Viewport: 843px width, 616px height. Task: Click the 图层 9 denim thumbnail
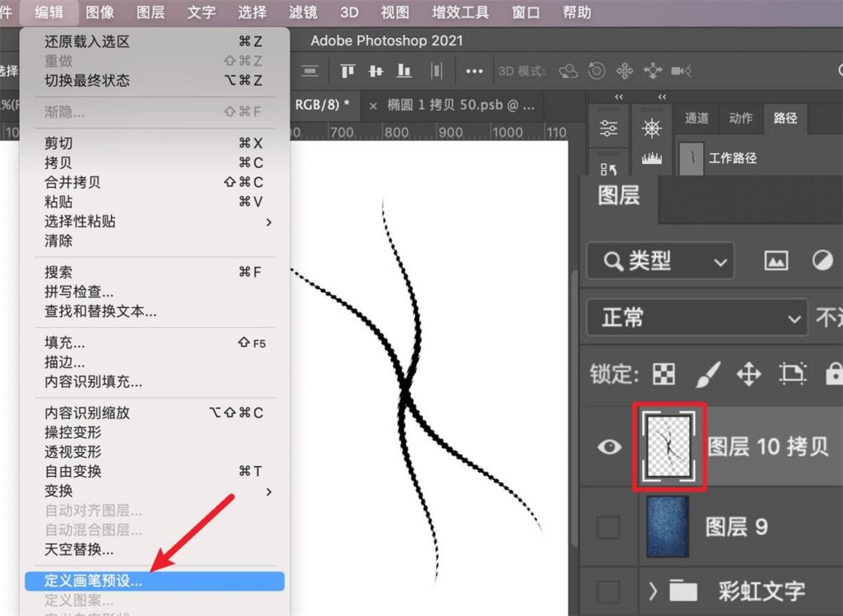[668, 527]
